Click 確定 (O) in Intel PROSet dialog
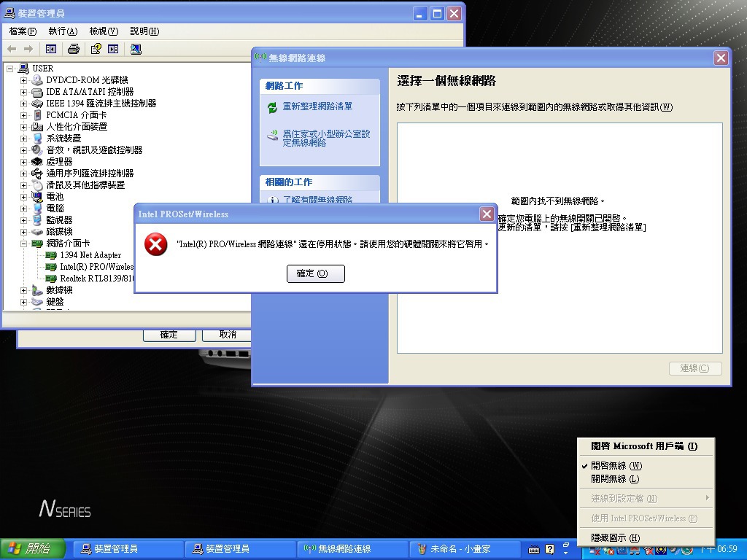747x560 pixels. (315, 274)
